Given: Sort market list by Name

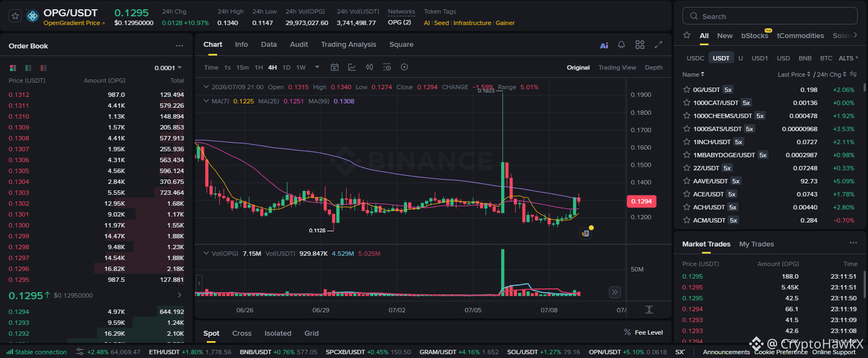Looking at the screenshot, I should (x=693, y=75).
